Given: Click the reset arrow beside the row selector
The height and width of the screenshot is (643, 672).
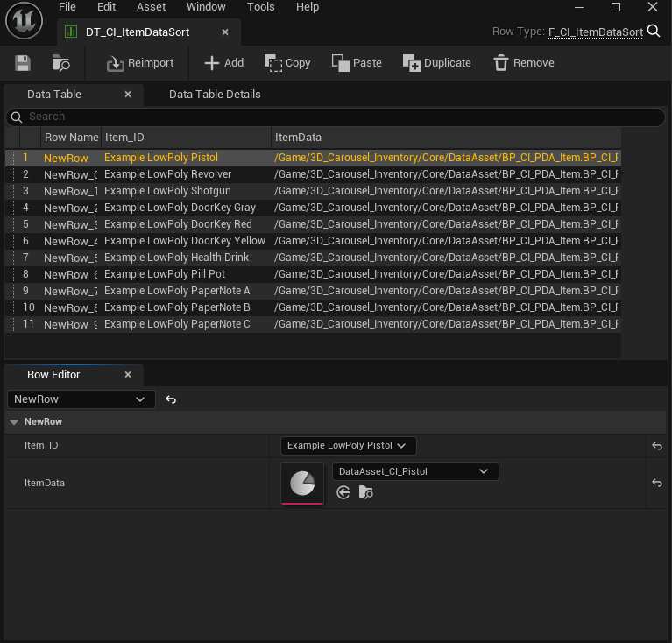Looking at the screenshot, I should click(171, 399).
